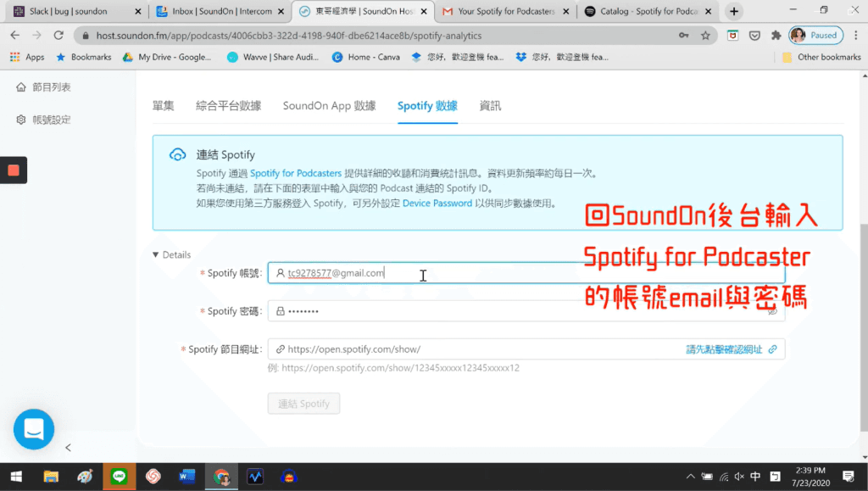
Task: Open the Windows Start menu
Action: tap(17, 477)
